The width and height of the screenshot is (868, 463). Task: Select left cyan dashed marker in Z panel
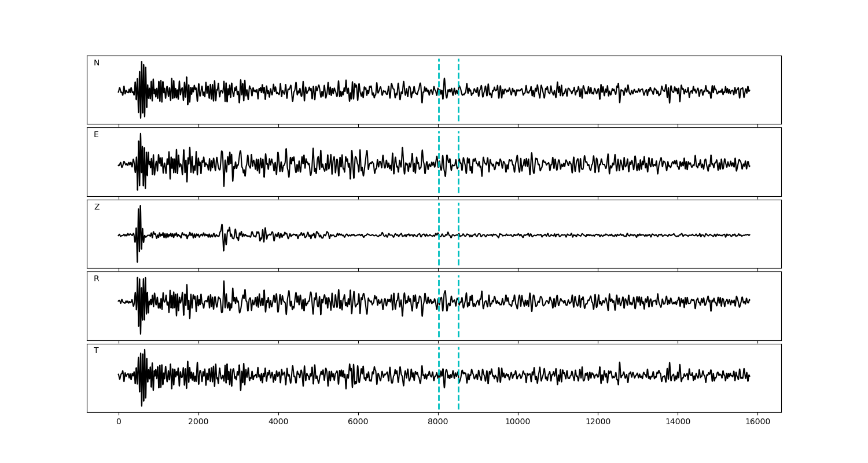pos(439,220)
